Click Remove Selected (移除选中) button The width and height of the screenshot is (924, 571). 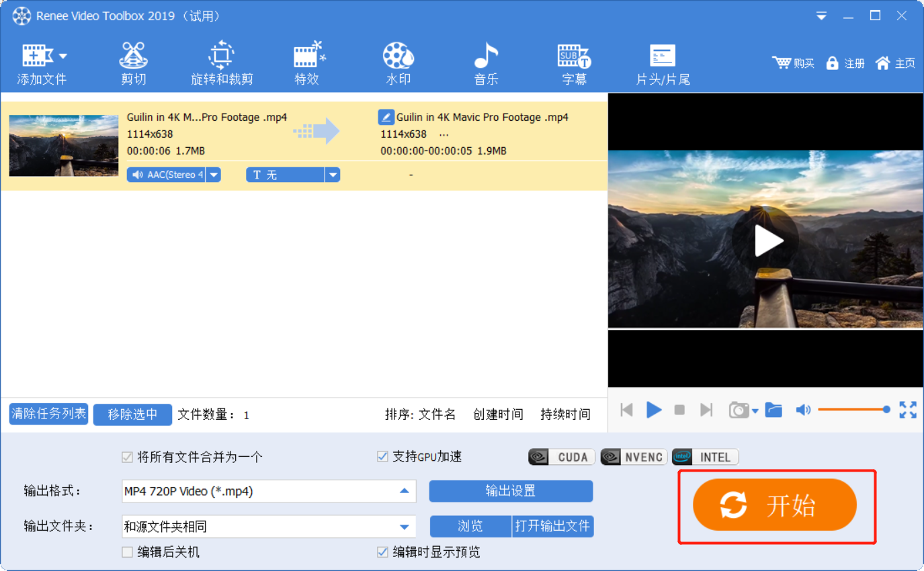132,414
